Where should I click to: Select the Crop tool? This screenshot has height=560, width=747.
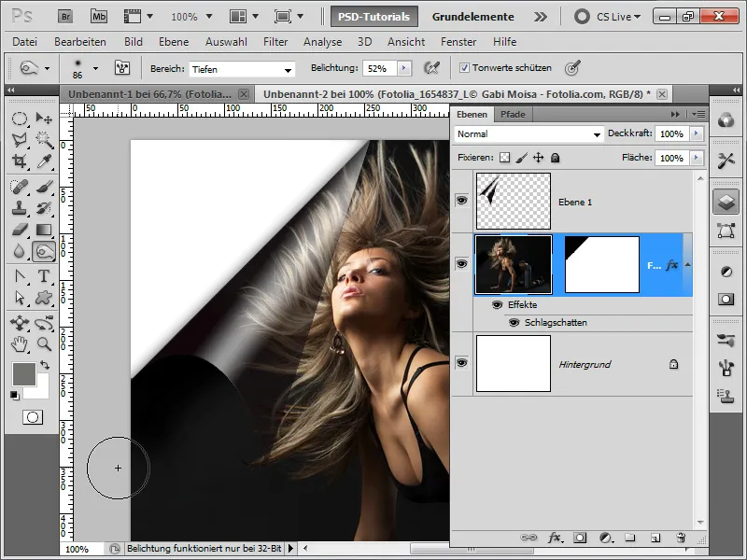[x=20, y=161]
